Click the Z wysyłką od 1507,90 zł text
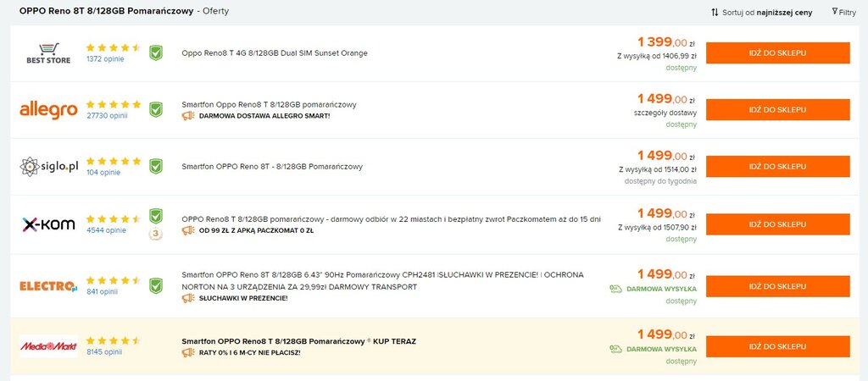This screenshot has height=381, width=868. (657, 227)
